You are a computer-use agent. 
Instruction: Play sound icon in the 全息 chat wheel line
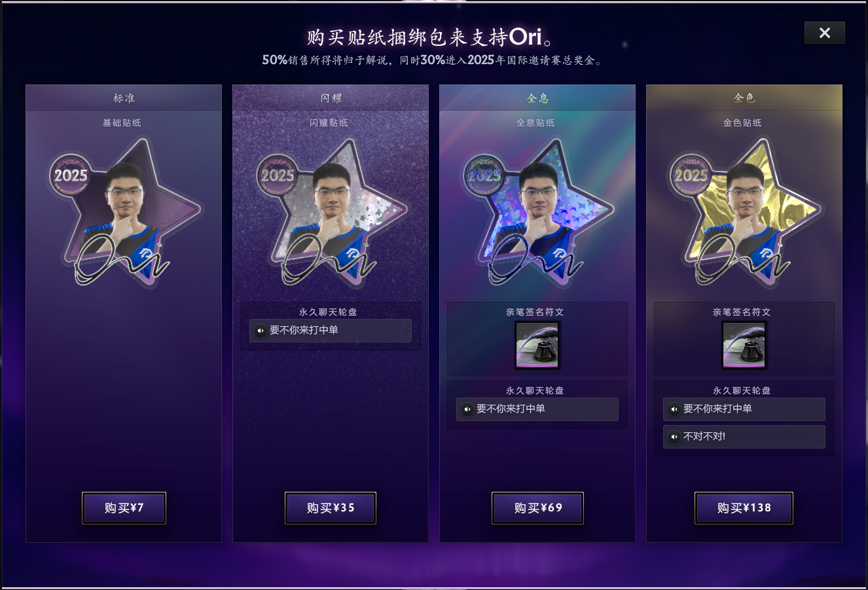click(467, 409)
